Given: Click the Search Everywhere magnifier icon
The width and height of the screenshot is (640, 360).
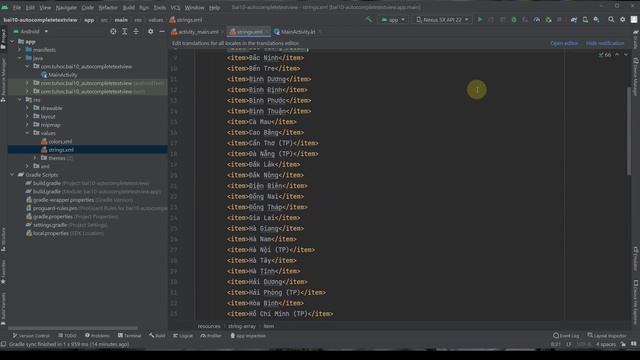Looking at the screenshot, I should coord(611,20).
